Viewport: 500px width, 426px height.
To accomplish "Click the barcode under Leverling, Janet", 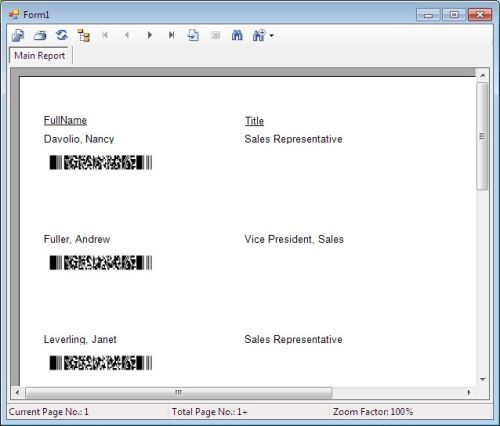I will pyautogui.click(x=101, y=363).
